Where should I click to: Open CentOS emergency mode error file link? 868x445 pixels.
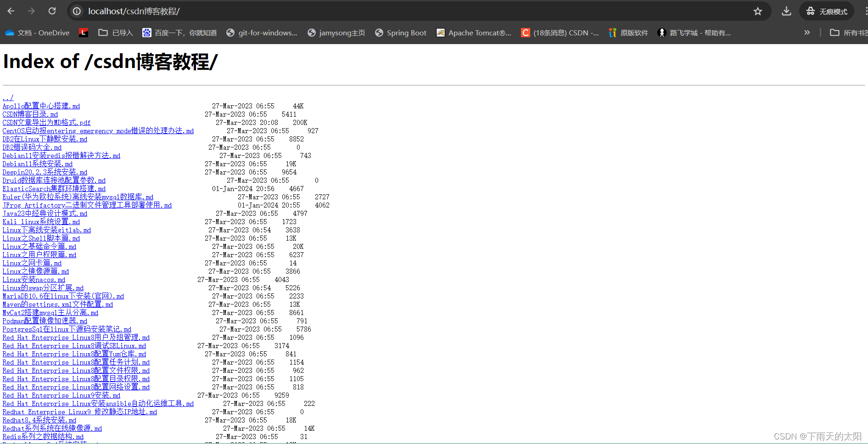[x=98, y=131]
